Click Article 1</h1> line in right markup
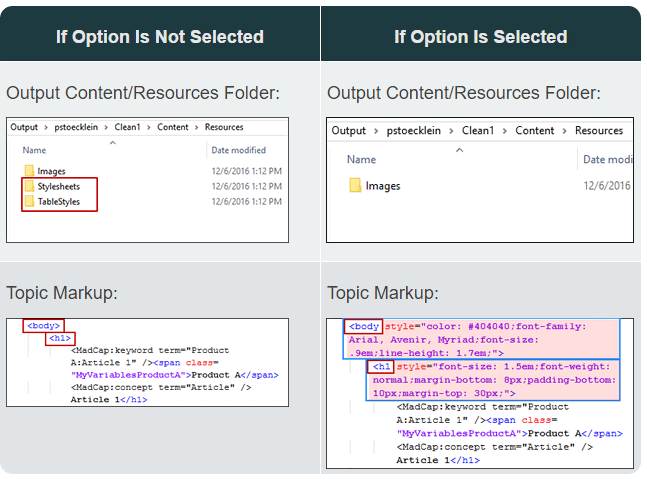Image resolution: width=647 pixels, height=479 pixels. pos(438,460)
